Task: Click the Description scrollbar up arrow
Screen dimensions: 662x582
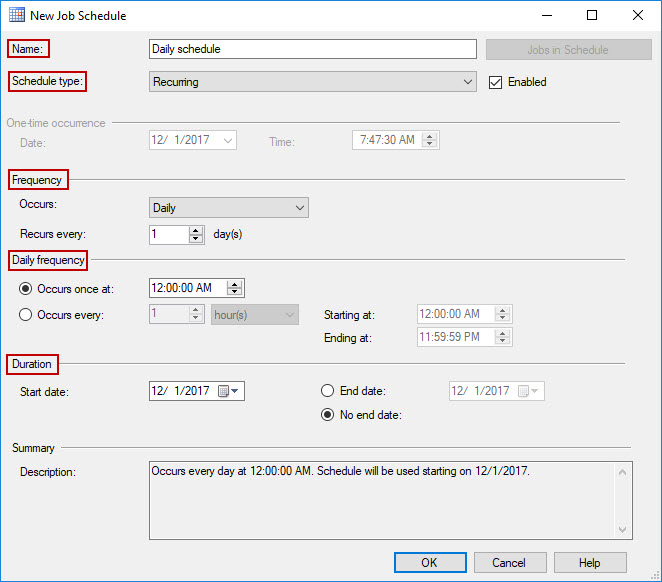Action: coord(622,472)
